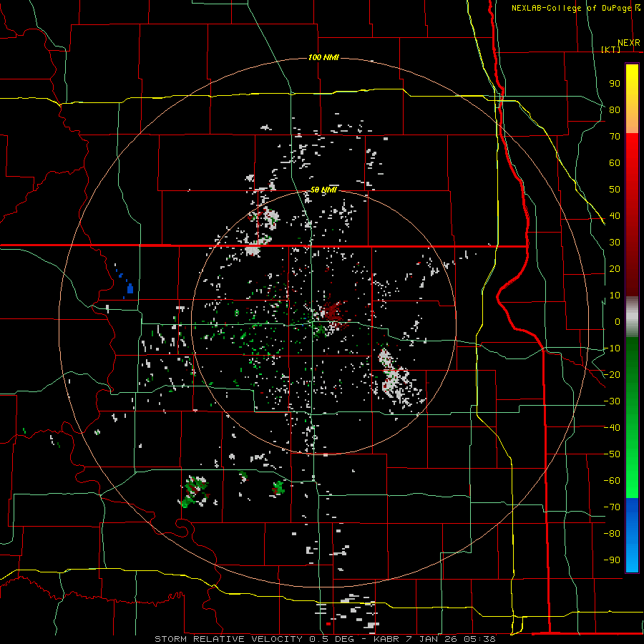This screenshot has height=644, width=644.
Task: Select the 30 value on the velocity scale
Action: (615, 243)
